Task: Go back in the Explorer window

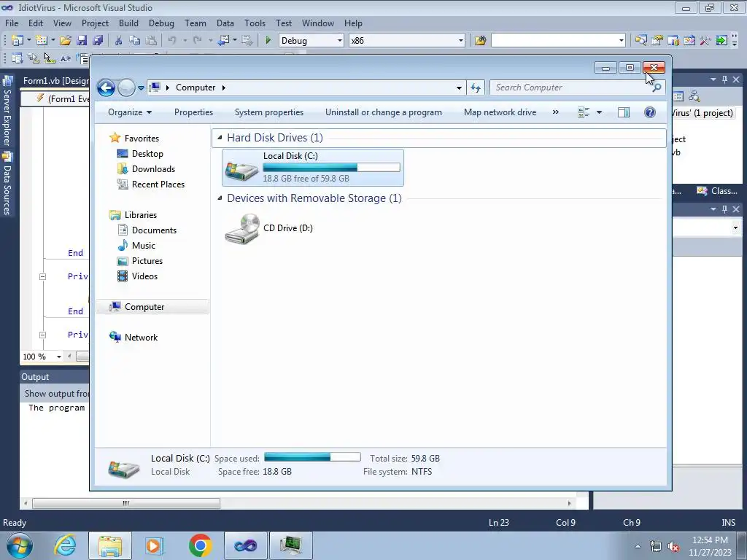Action: point(106,87)
